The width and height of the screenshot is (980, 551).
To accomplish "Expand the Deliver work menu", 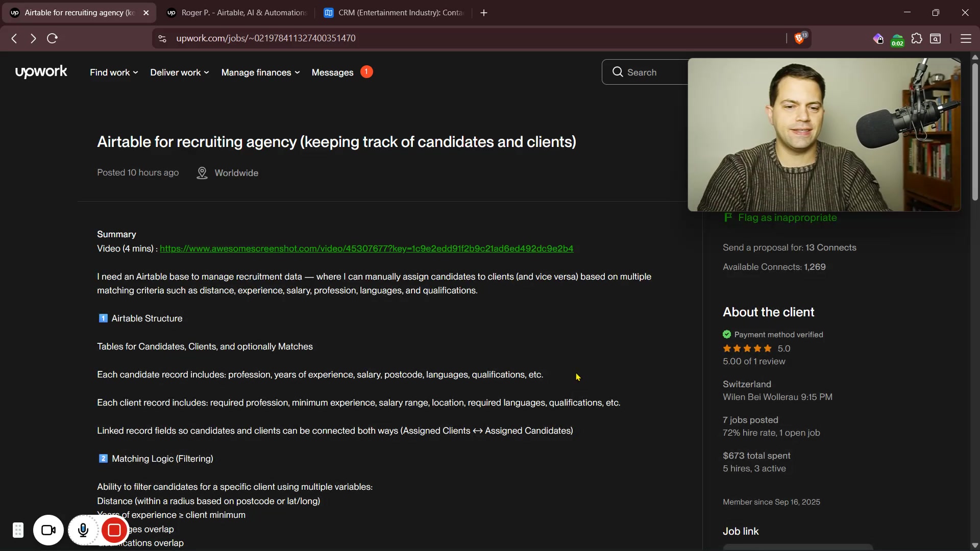I will coord(179,72).
